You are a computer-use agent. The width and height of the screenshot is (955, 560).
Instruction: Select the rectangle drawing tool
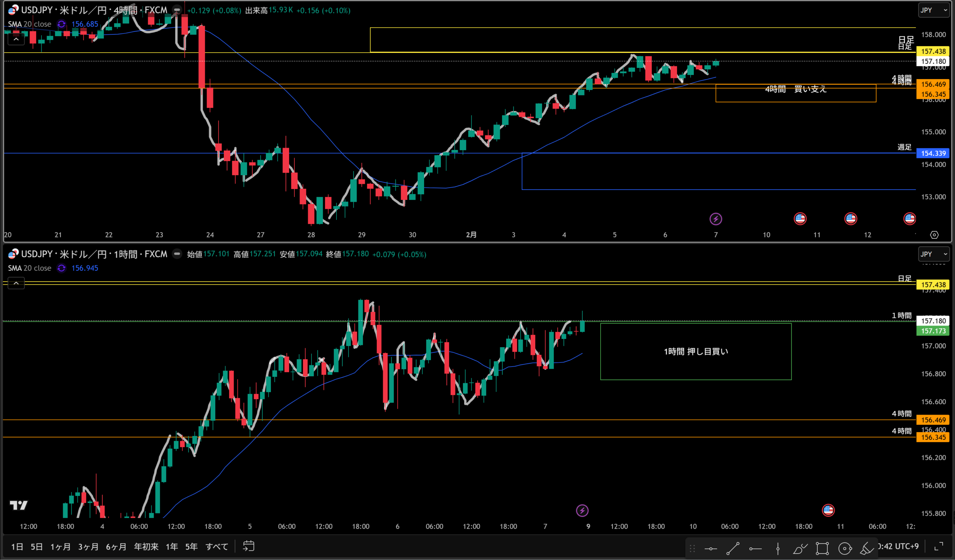[822, 548]
